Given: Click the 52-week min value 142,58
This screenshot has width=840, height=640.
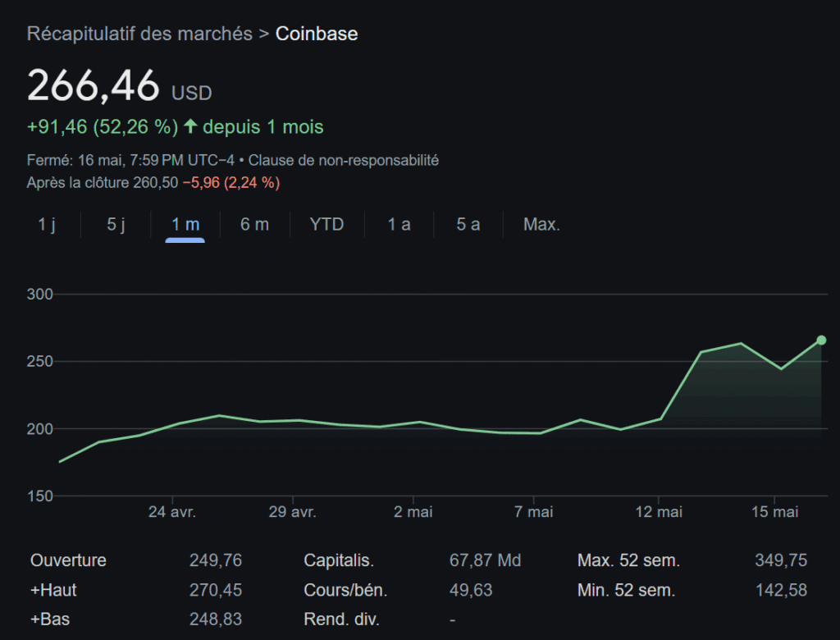Looking at the screenshot, I should pyautogui.click(x=781, y=590).
